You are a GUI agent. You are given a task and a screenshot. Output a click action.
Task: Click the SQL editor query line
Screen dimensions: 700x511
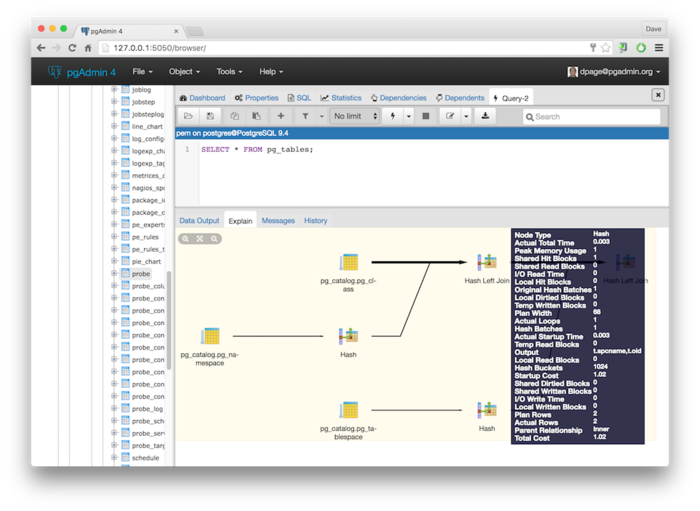tap(257, 150)
